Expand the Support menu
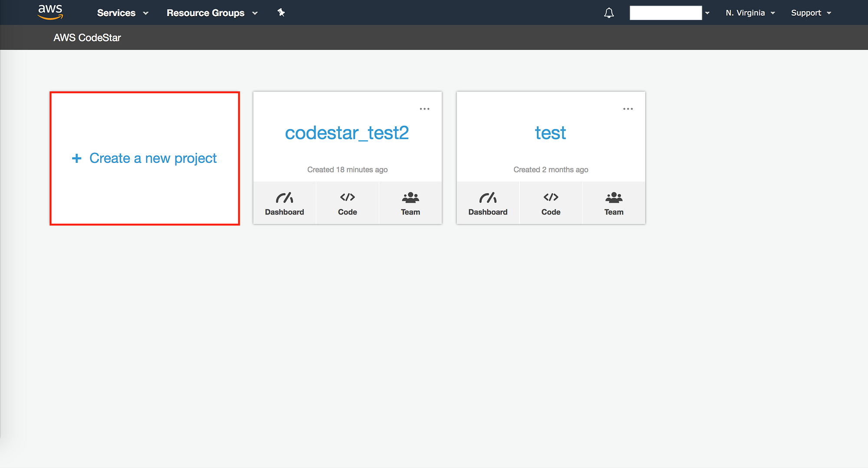The width and height of the screenshot is (868, 468). pos(810,13)
